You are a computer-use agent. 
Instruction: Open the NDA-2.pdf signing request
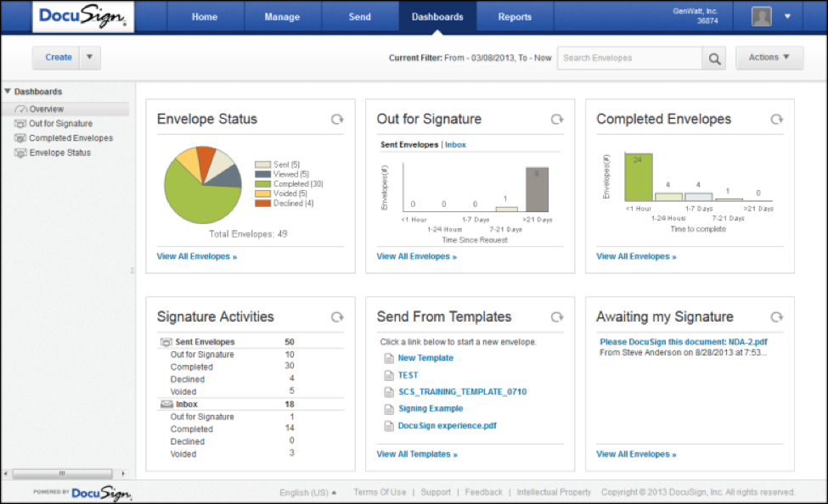[684, 342]
